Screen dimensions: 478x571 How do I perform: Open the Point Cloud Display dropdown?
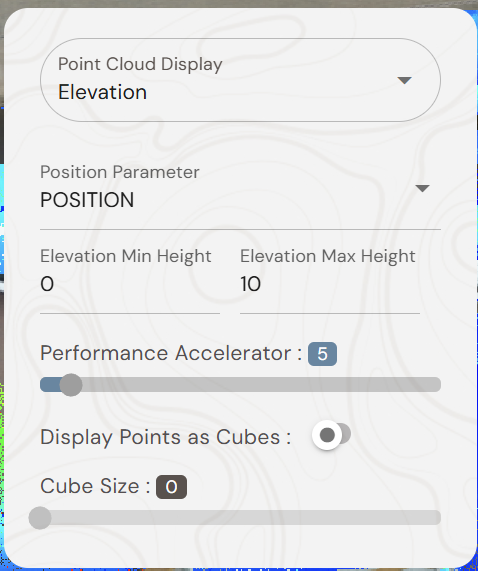[x=240, y=80]
